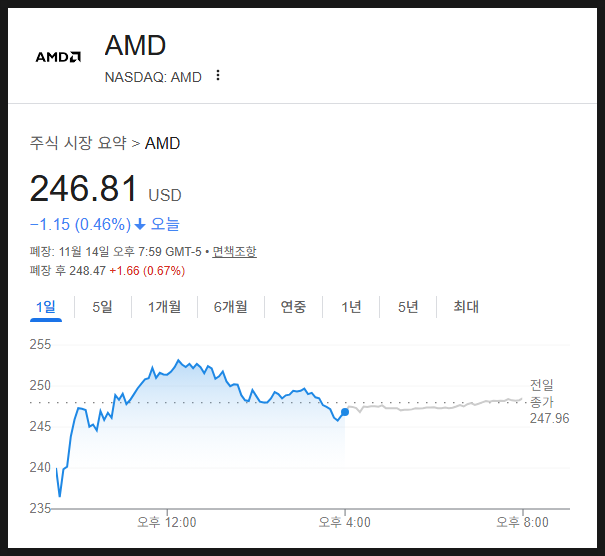The height and width of the screenshot is (556, 605).
Task: Open the 면책조항 disclaimer link
Action: tap(234, 251)
